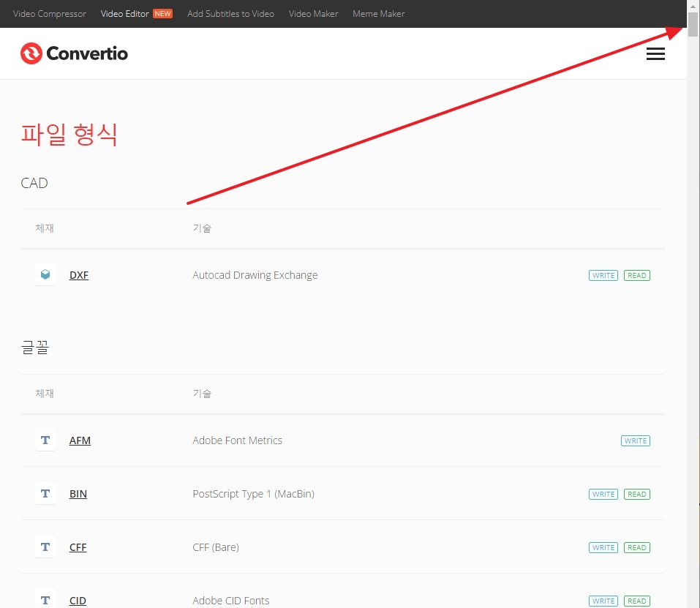
Task: Click 체재 column header in CAD table
Action: 45,228
